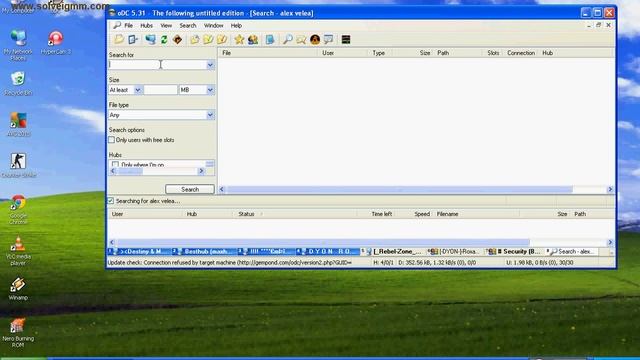Click right arrow of results scrollbar

pos(610,189)
